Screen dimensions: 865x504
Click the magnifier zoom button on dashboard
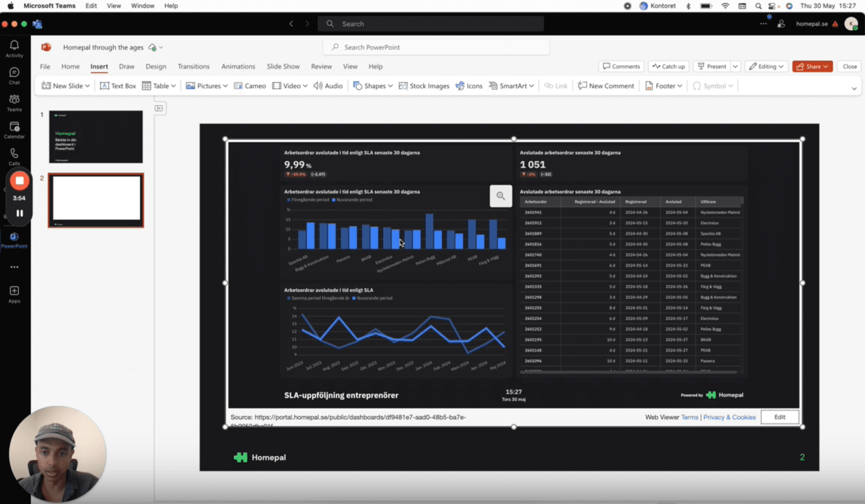(x=501, y=196)
